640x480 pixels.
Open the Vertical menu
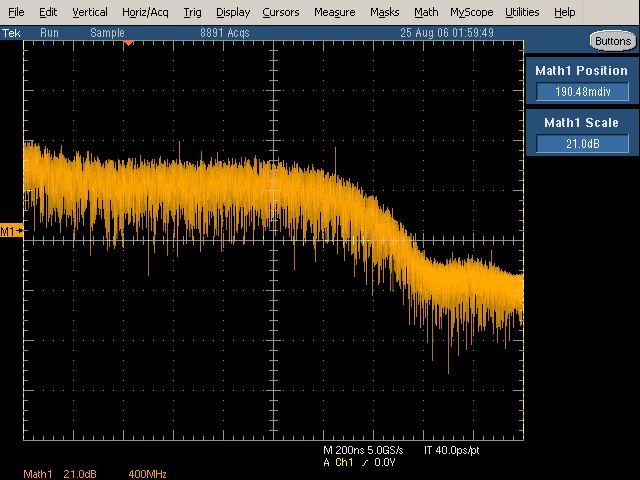tap(90, 12)
